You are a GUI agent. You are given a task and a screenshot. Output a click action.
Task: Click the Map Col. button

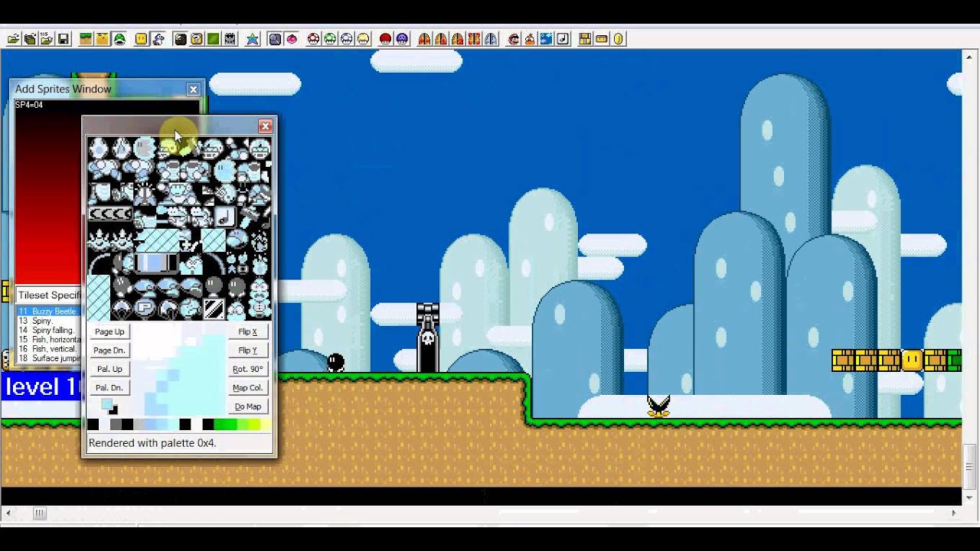[x=248, y=387]
